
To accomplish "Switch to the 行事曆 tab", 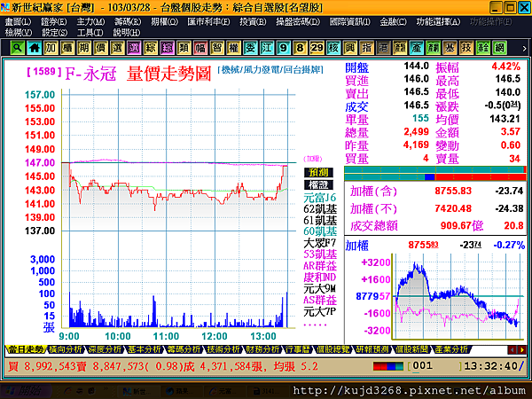I will (298, 349).
